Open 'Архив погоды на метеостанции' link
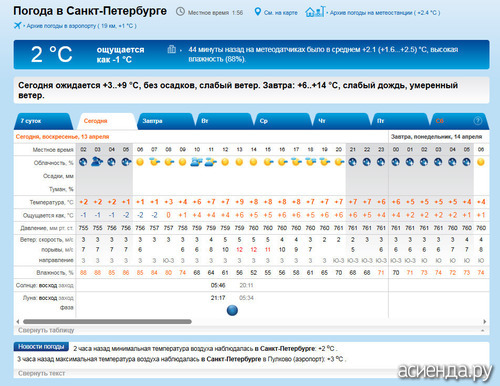The height and width of the screenshot is (386, 500). pyautogui.click(x=385, y=13)
